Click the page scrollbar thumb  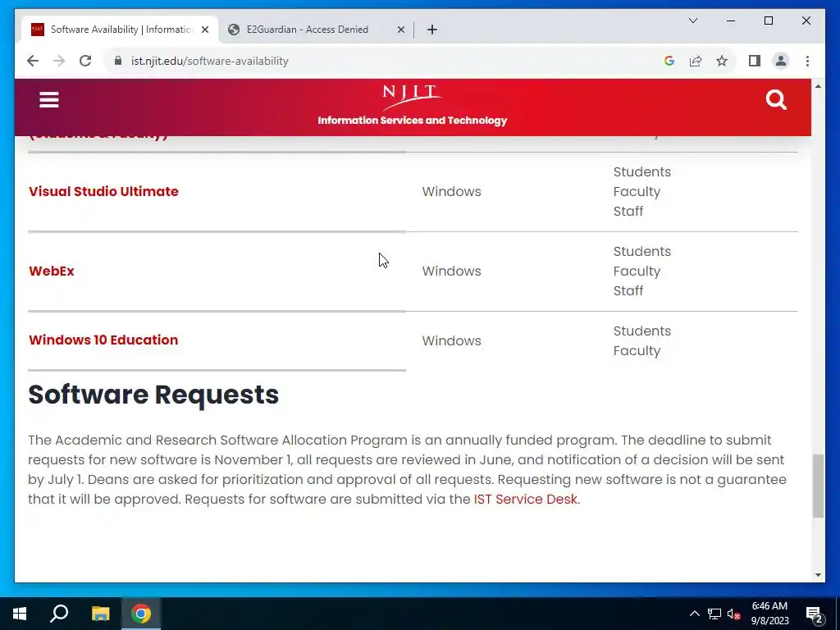(818, 486)
